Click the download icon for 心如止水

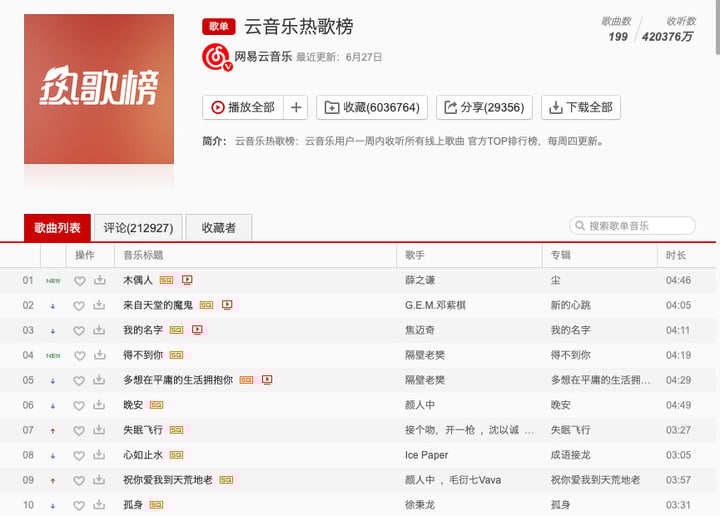(x=99, y=455)
